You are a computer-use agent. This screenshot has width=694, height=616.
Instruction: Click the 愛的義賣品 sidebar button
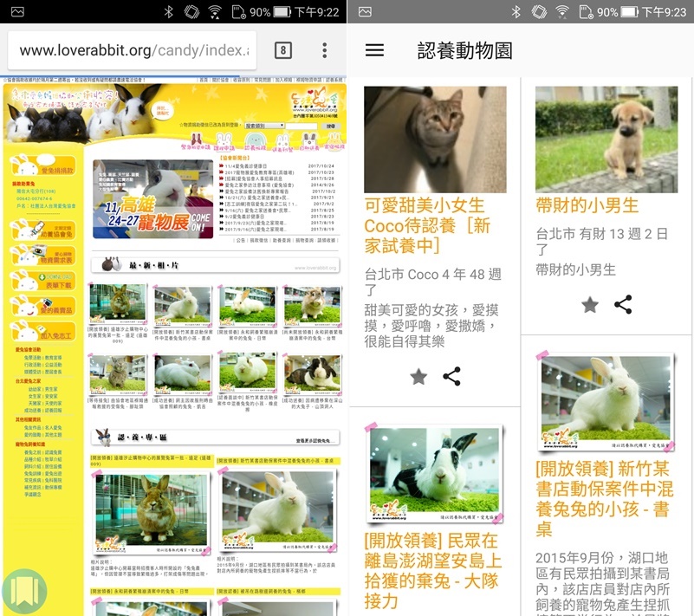(x=42, y=306)
